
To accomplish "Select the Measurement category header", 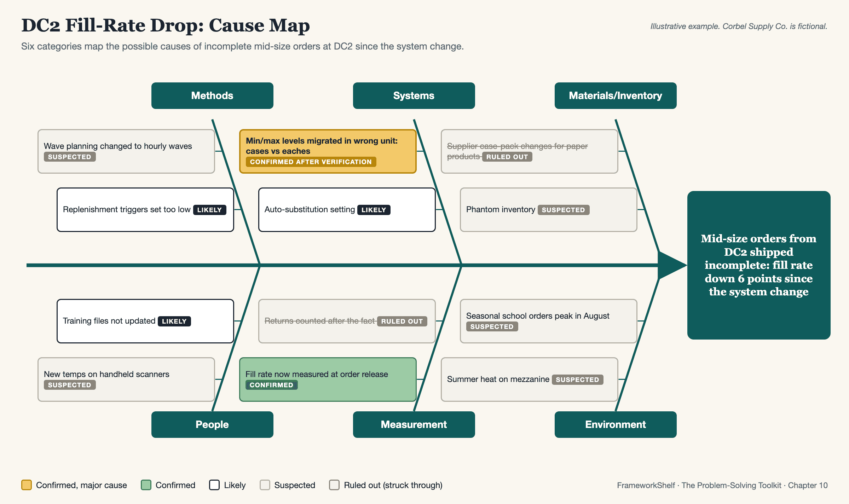I will coord(414,424).
